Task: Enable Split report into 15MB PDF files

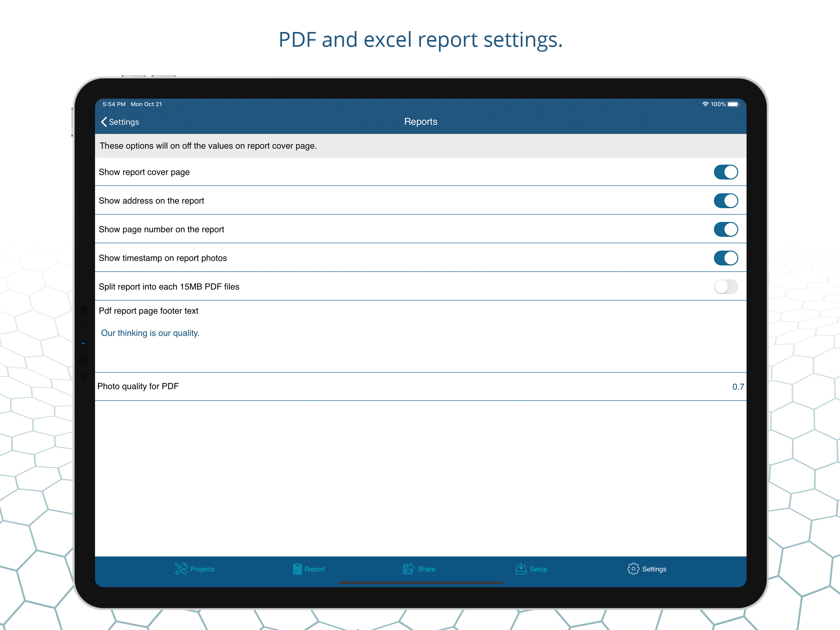Action: click(x=726, y=287)
